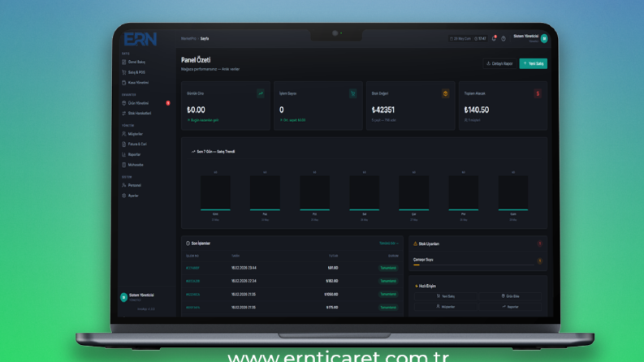Click Yeni Satış in Hızlı Erişim
Screen dimensions: 644x362
click(446, 296)
